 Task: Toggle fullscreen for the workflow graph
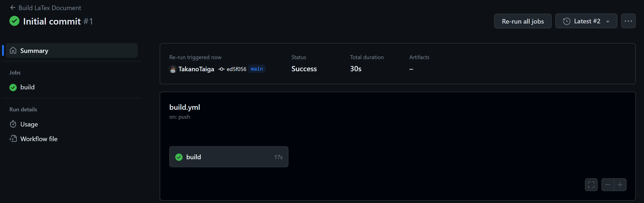(591, 185)
